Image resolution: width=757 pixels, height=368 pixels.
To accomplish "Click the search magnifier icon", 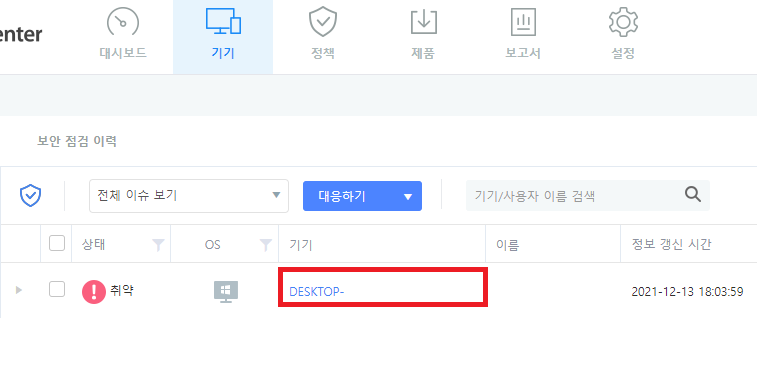I will [693, 195].
